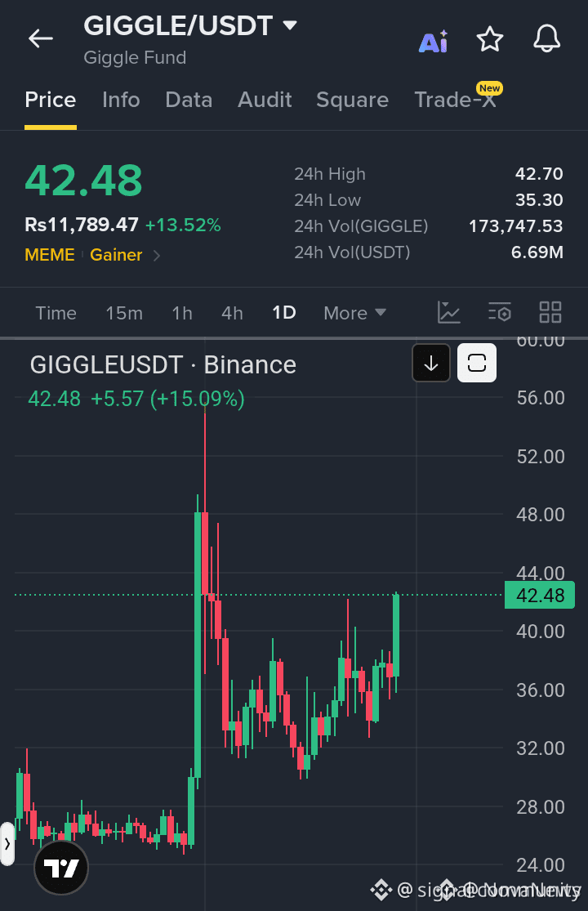Click the GIGGLEUSDT · Binance chart title

click(x=163, y=365)
